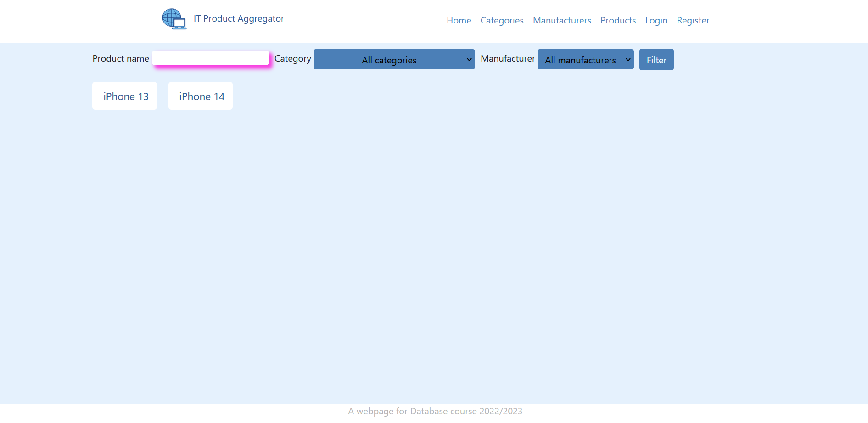
Task: Click the Manufacturer label text
Action: click(x=507, y=59)
